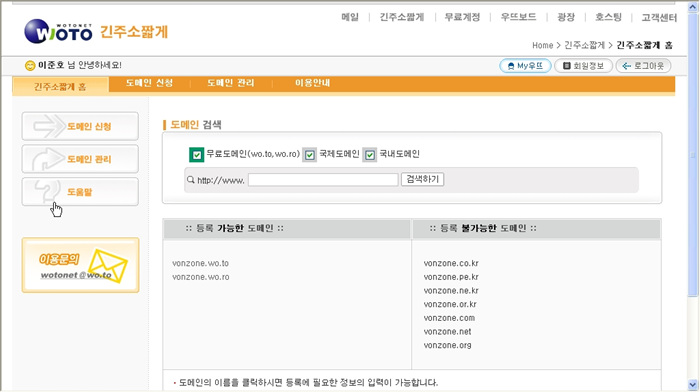Screen dimensions: 700x392
Task: Click unavailable domain vonzone.or.kr
Action: [450, 304]
